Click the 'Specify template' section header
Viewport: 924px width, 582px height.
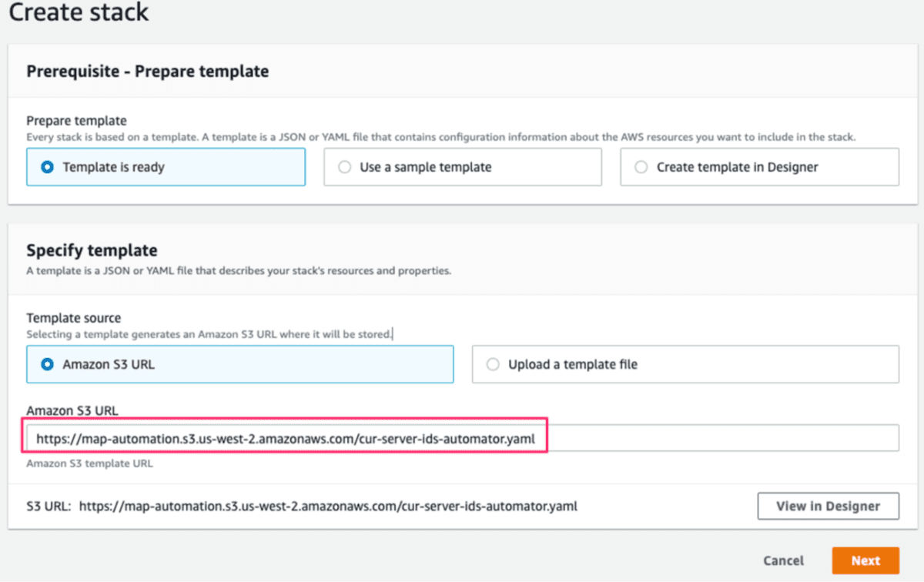[x=92, y=250]
